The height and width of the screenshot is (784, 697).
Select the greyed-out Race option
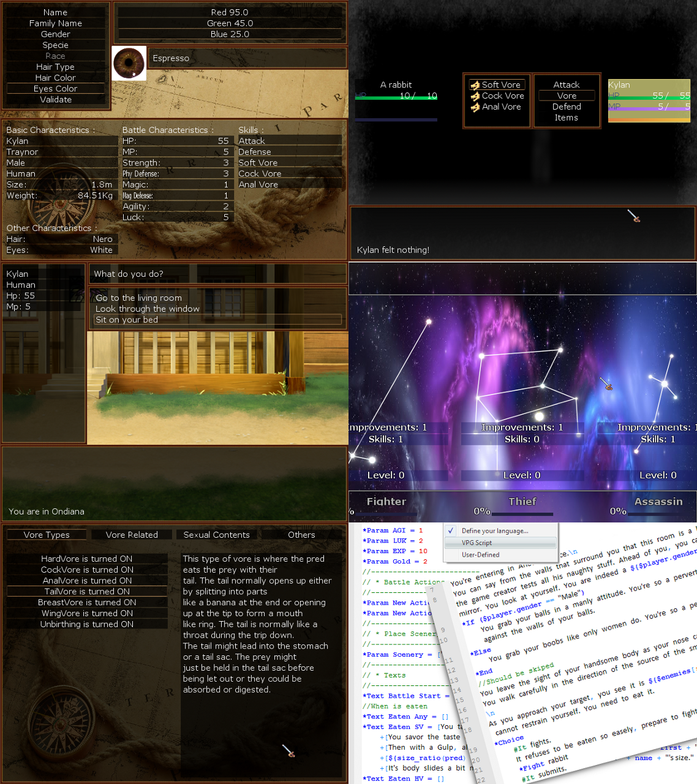coord(56,56)
